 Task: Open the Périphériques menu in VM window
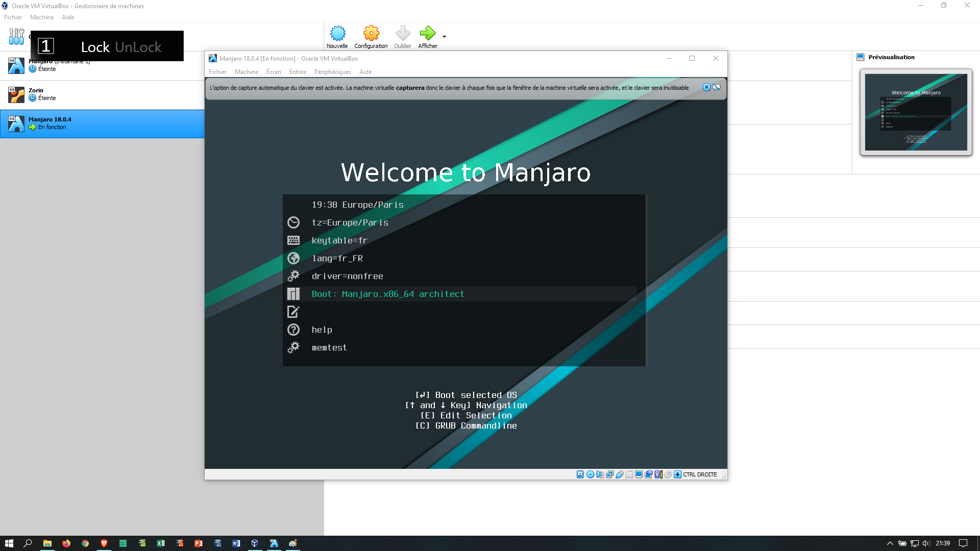333,72
